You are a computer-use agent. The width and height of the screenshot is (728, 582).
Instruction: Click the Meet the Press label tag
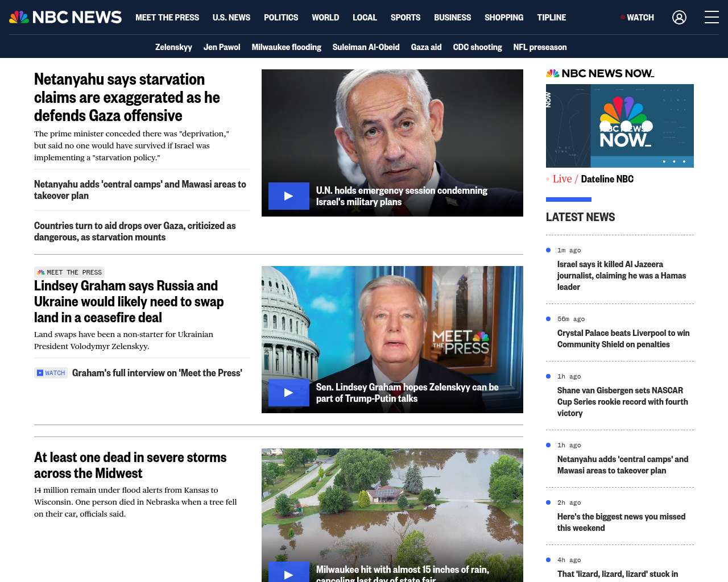tap(69, 272)
